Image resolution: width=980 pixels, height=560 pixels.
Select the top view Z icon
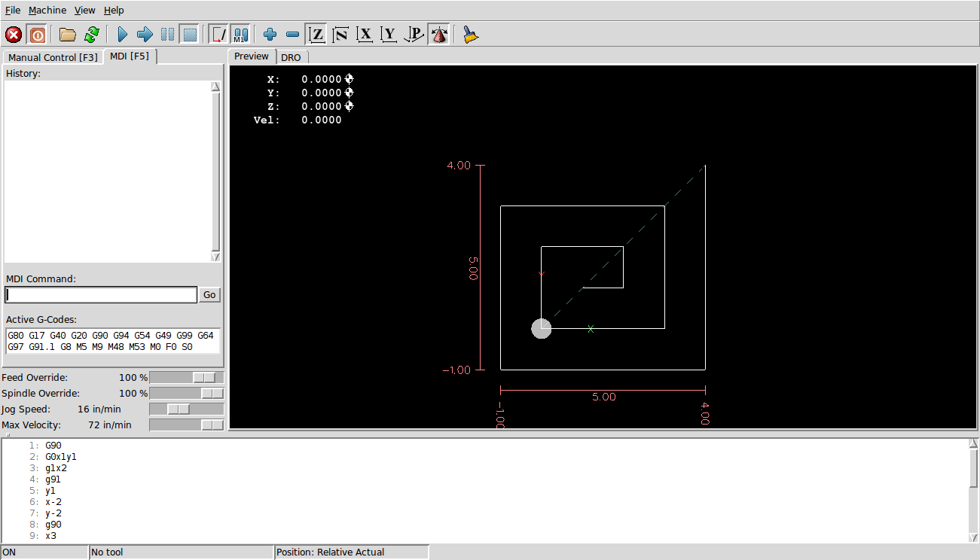click(317, 35)
